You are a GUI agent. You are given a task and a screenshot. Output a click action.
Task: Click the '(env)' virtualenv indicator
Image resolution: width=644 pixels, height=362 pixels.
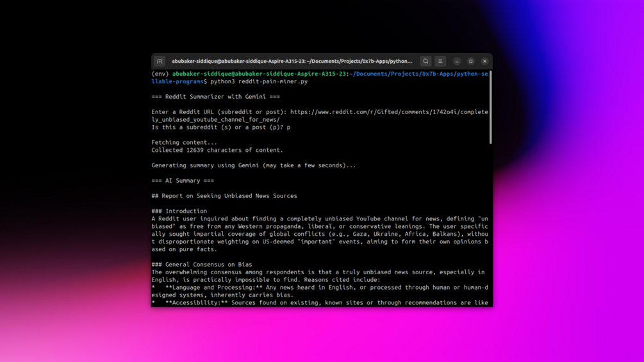click(x=160, y=74)
